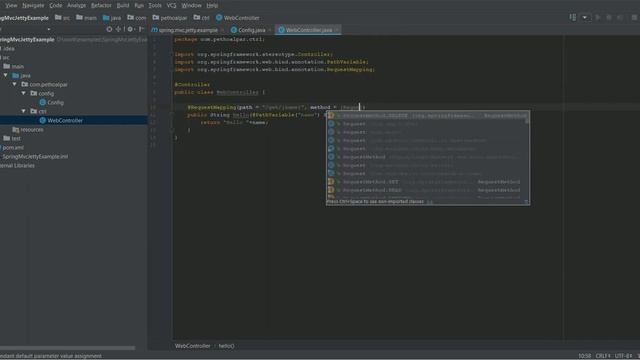Select the main folder in project tree
The image size is (640, 360).
point(13,66)
